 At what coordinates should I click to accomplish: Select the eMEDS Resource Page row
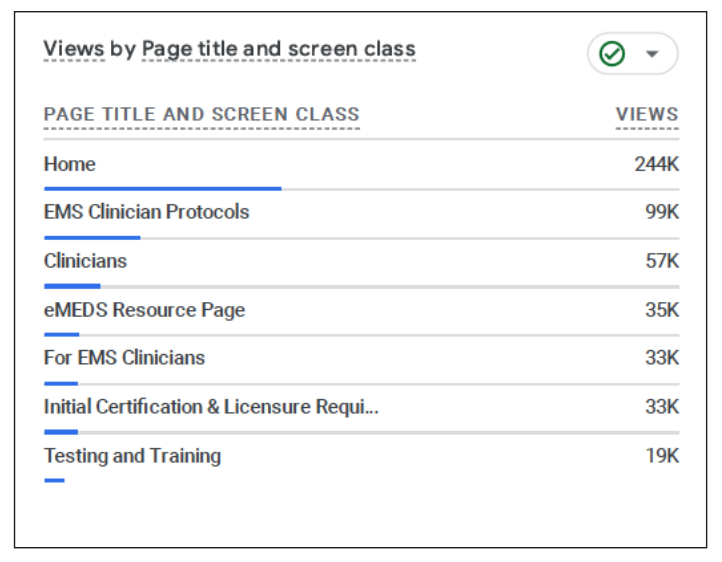tap(144, 310)
